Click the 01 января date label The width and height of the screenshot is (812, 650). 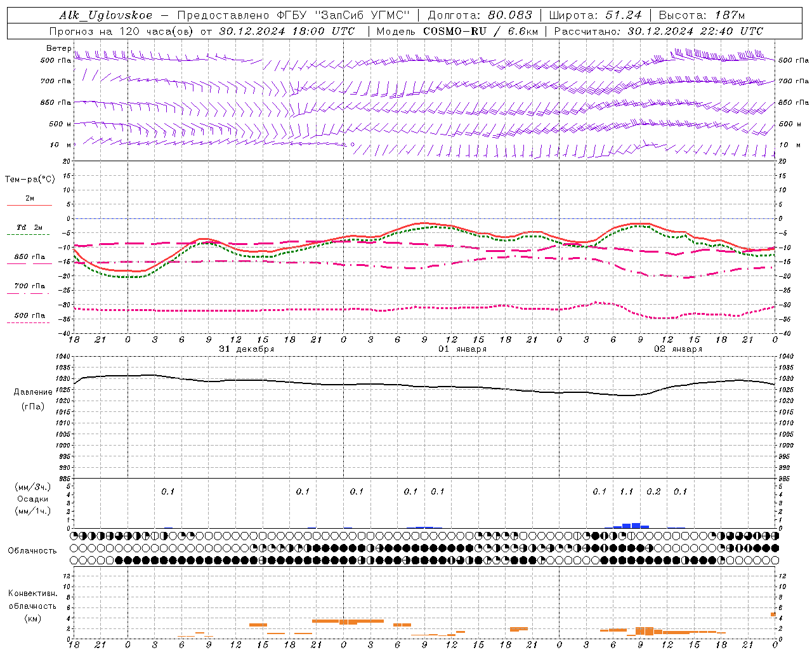click(x=462, y=349)
